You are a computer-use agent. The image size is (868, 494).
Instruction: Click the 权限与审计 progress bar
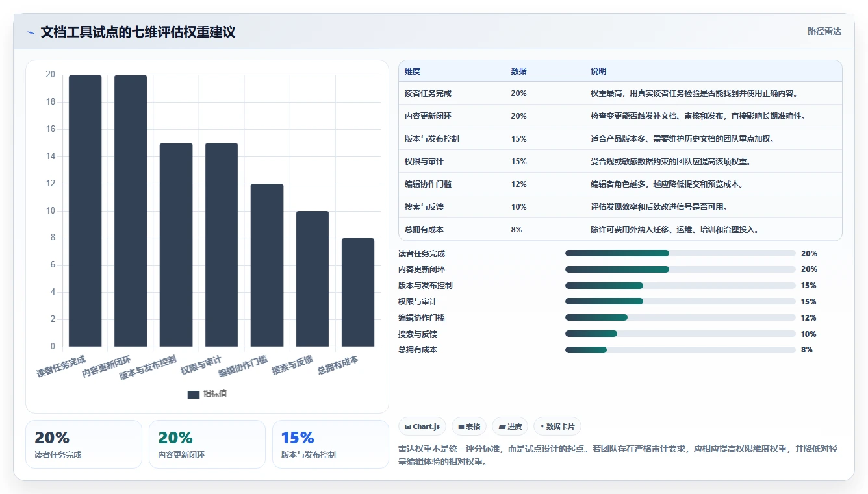click(680, 301)
